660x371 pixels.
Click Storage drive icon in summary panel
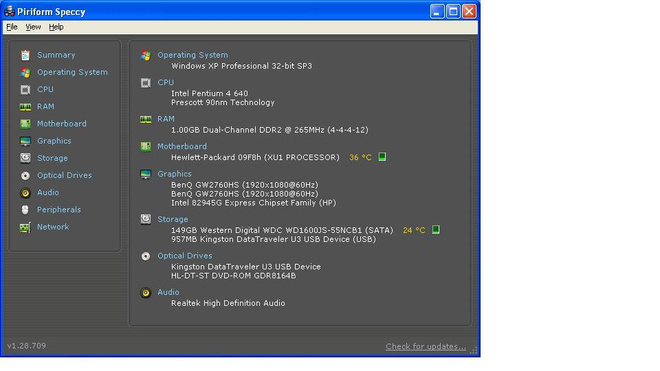[x=146, y=219]
